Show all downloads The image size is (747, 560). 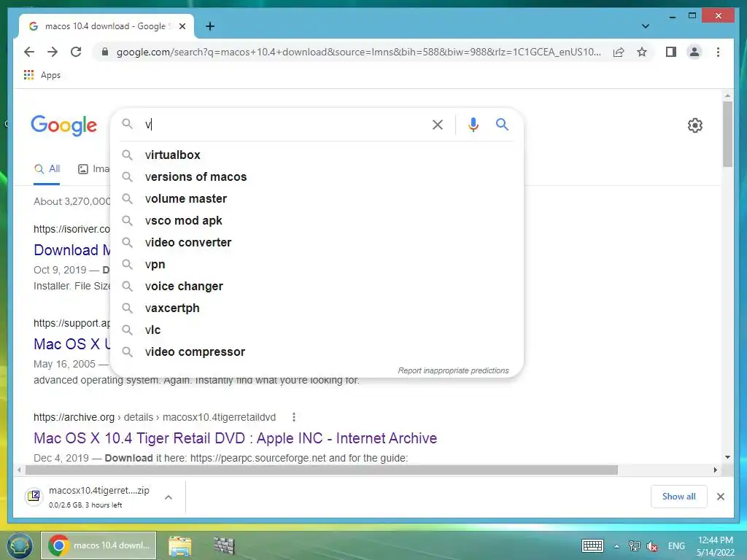click(679, 496)
